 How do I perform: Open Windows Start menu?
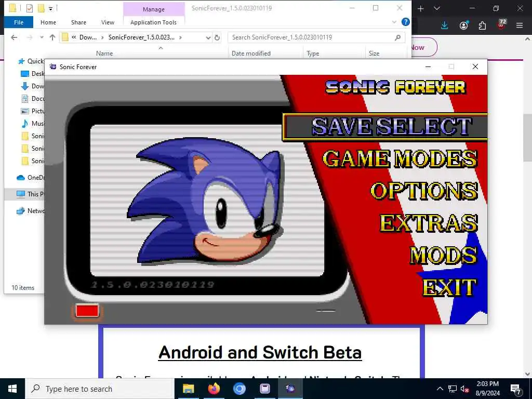tap(12, 389)
